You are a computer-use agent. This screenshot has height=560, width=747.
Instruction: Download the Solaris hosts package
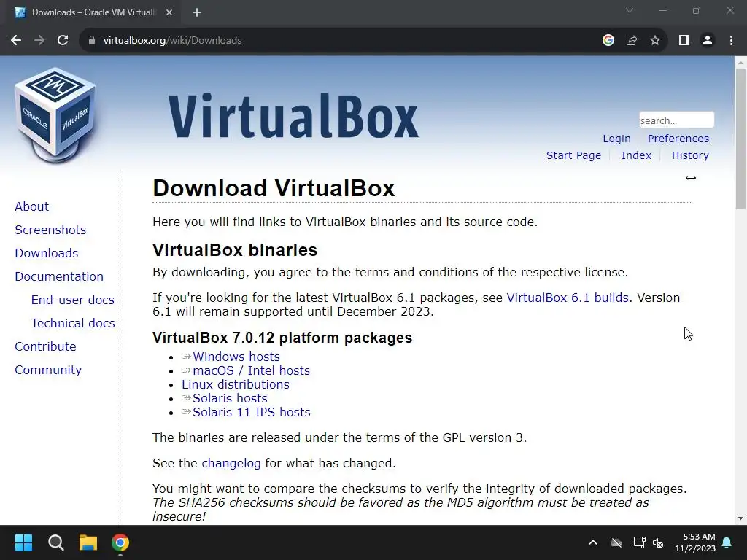pyautogui.click(x=230, y=398)
